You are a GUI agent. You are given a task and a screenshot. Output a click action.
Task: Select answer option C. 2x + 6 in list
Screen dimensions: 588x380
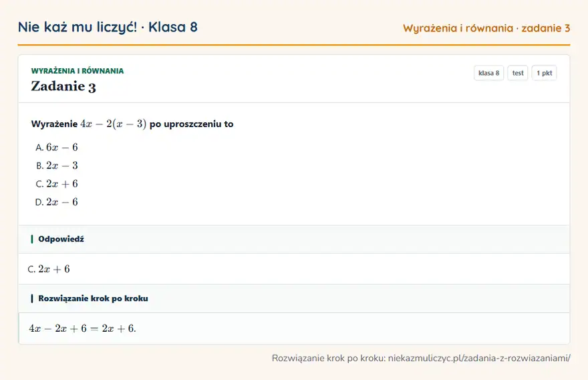(57, 183)
